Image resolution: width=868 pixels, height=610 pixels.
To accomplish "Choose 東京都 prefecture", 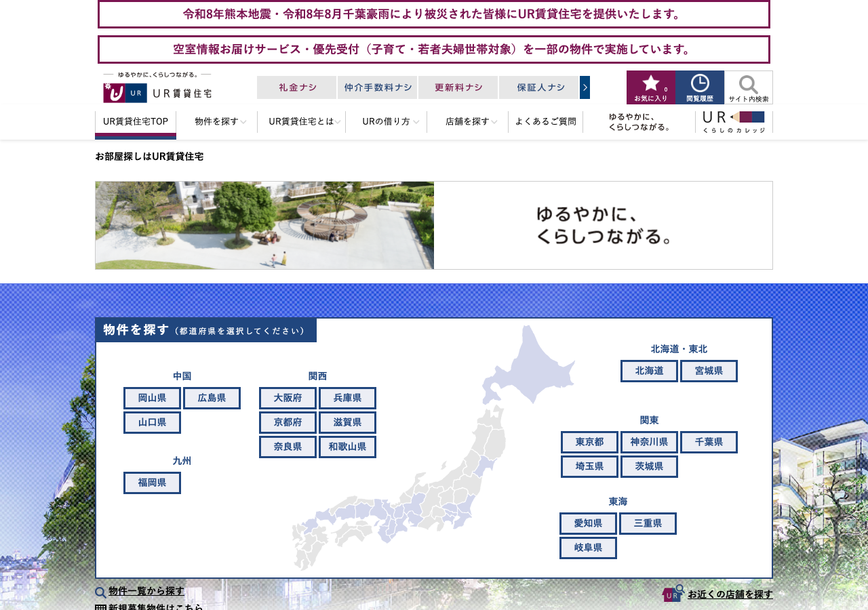I will (x=590, y=443).
